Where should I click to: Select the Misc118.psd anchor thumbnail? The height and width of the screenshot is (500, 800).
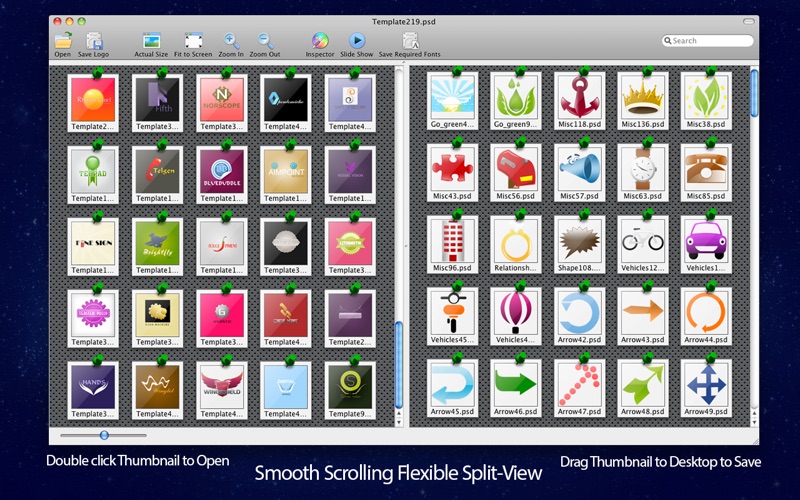pyautogui.click(x=579, y=95)
